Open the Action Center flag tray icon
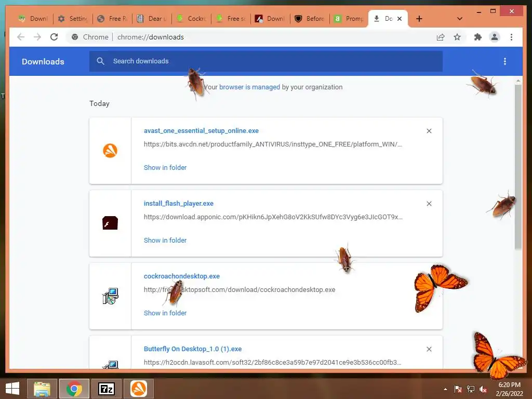This screenshot has width=532, height=399. (x=458, y=389)
